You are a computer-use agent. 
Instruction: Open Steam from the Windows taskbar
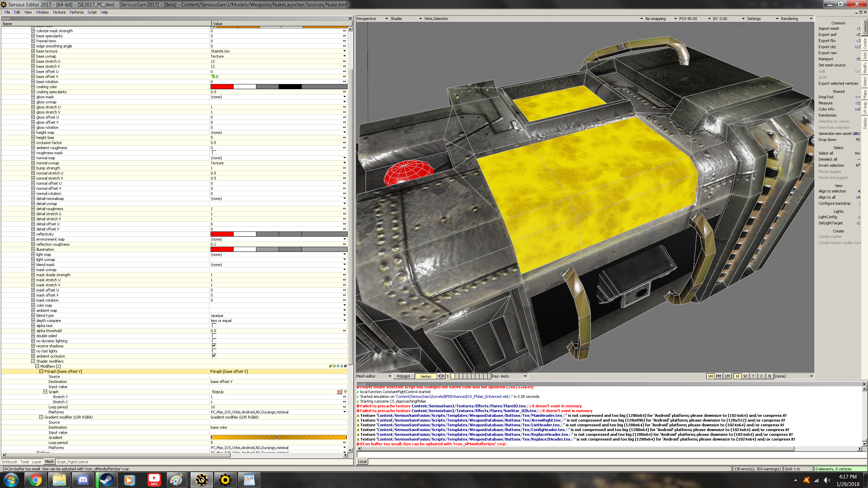106,480
